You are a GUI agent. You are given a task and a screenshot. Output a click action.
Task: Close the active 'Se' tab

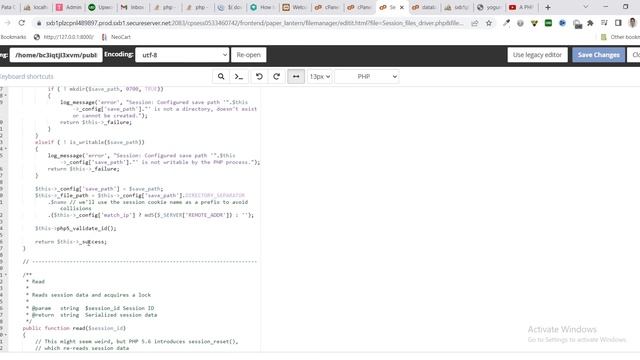click(402, 7)
